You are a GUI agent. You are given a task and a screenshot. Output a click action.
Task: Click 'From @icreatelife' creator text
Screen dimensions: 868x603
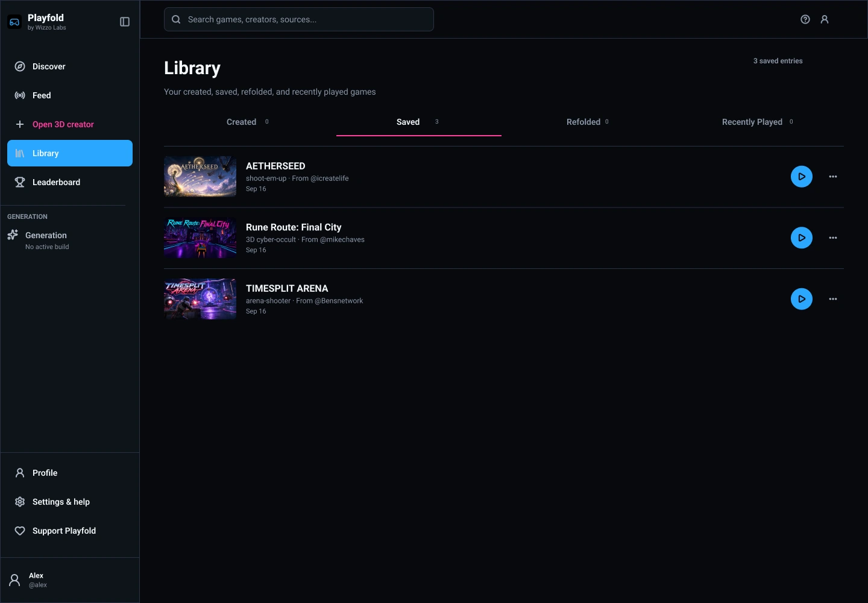point(320,178)
